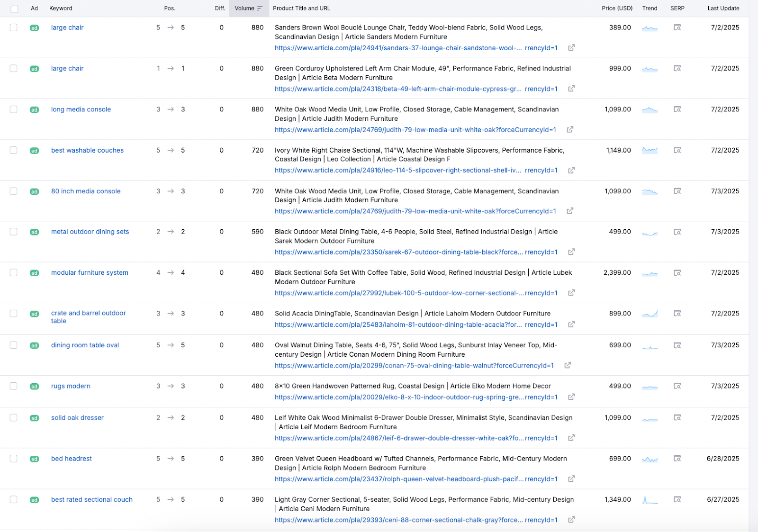Check the box for metal outdoor dining sets row
This screenshot has height=532, width=758.
tap(13, 232)
